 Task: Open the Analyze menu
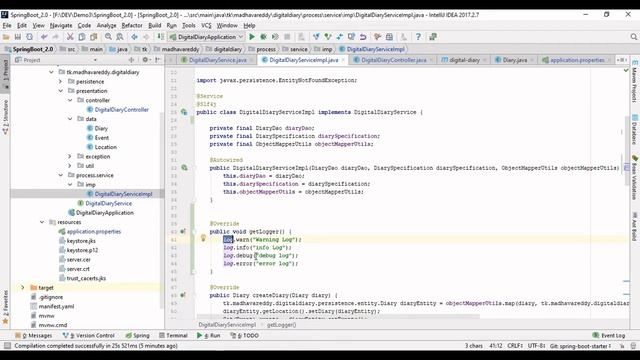[x=107, y=25]
